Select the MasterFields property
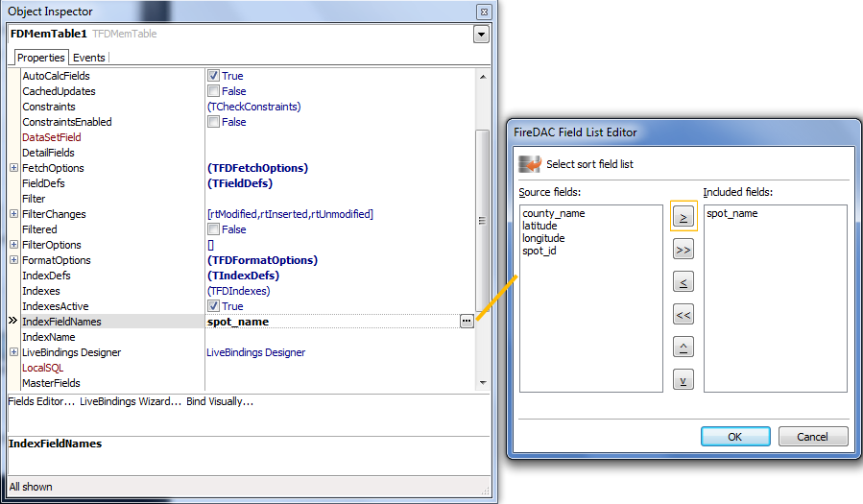This screenshot has height=504, width=863. (51, 383)
